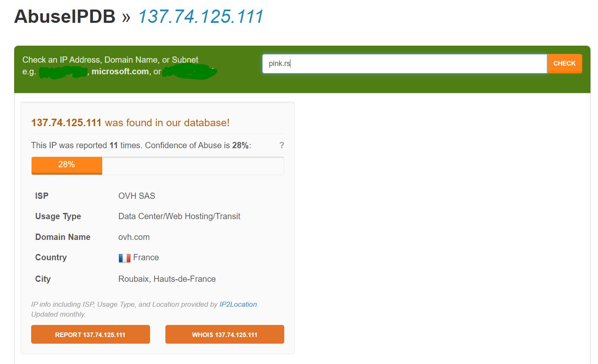This screenshot has height=364, width=598.
Task: Click the microsoft.com example text
Action: [120, 71]
